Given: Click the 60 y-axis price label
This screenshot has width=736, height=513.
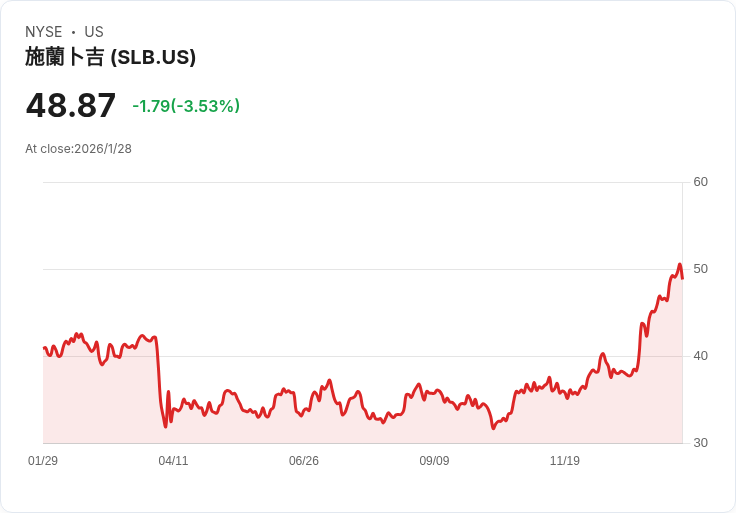Looking at the screenshot, I should pyautogui.click(x=700, y=182).
